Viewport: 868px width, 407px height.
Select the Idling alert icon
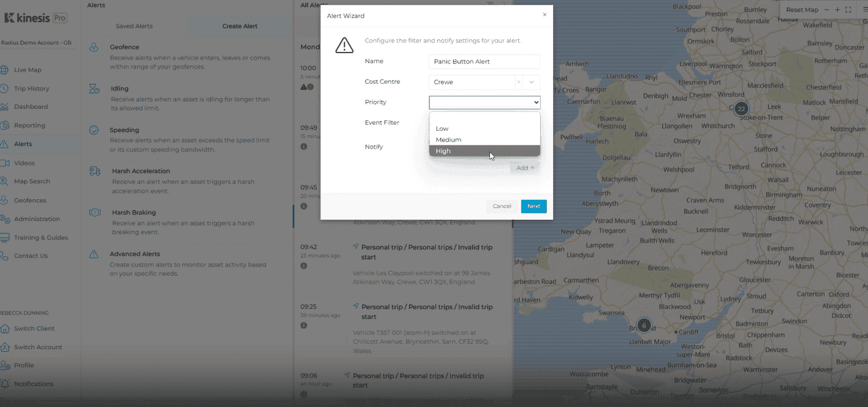click(94, 89)
